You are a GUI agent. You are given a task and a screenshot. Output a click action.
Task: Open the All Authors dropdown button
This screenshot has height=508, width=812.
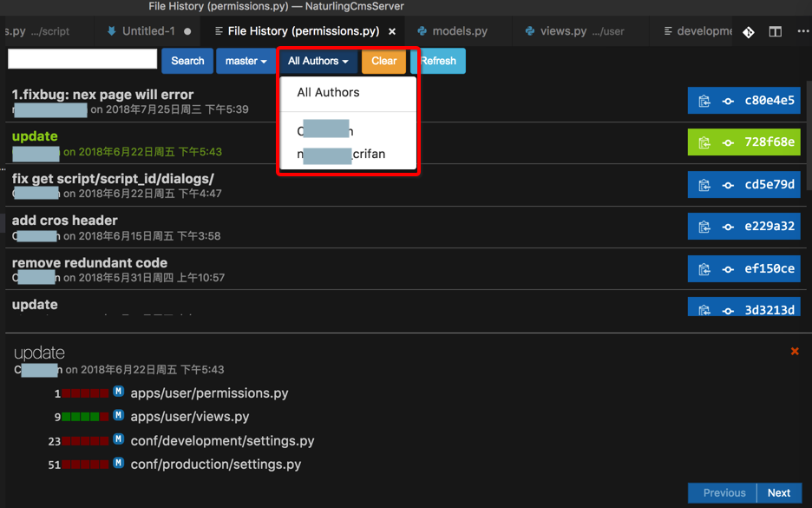click(x=318, y=61)
